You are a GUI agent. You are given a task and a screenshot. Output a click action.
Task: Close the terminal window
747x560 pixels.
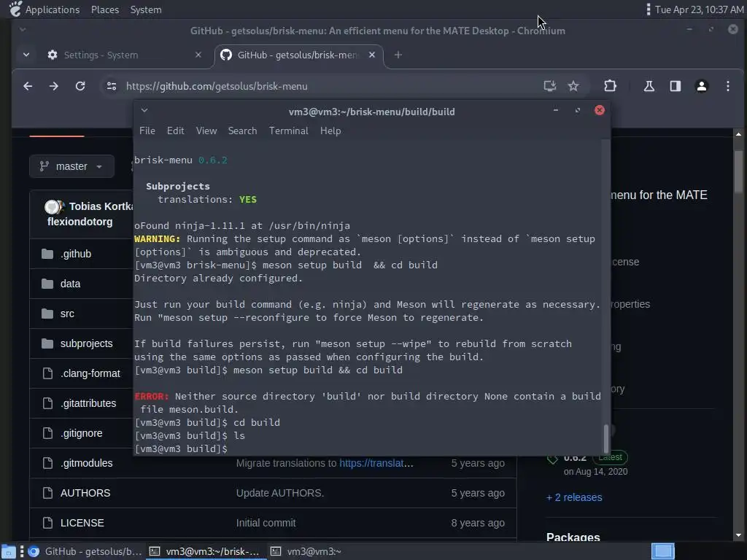[x=600, y=111]
